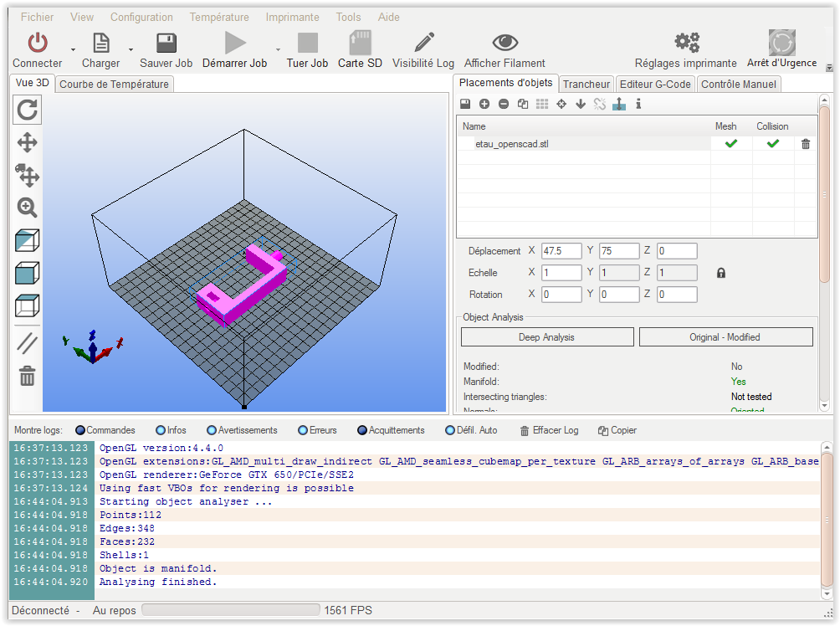Click Effacer Log to clear log
The width and height of the screenshot is (840, 626).
[x=549, y=430]
